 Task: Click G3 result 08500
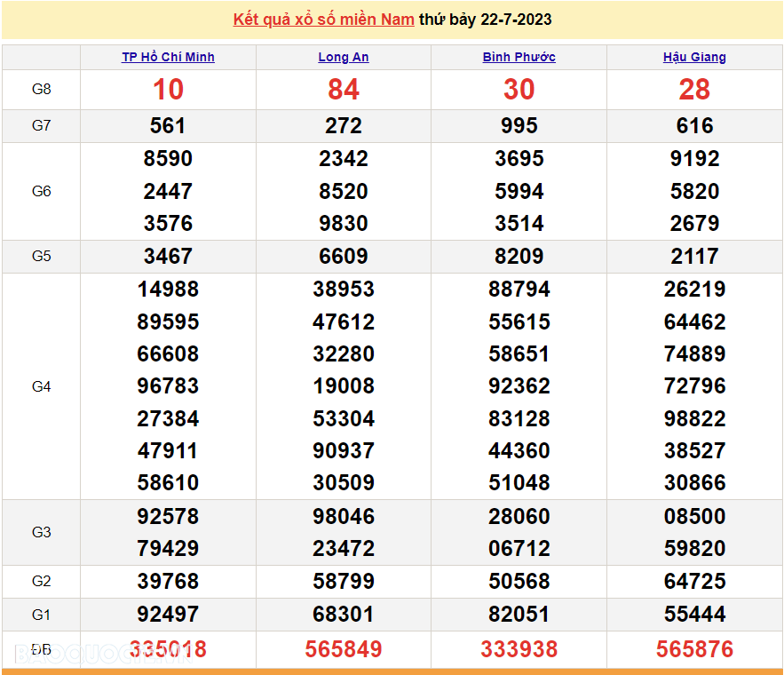tap(694, 516)
